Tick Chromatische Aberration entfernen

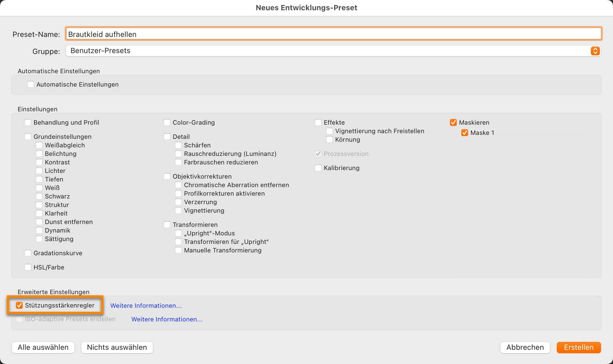178,185
